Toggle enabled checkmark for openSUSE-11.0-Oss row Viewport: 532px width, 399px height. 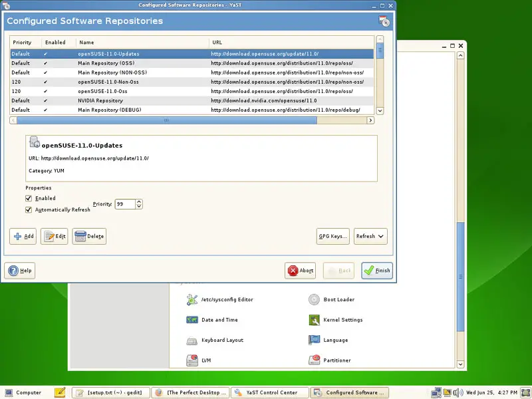[45, 91]
